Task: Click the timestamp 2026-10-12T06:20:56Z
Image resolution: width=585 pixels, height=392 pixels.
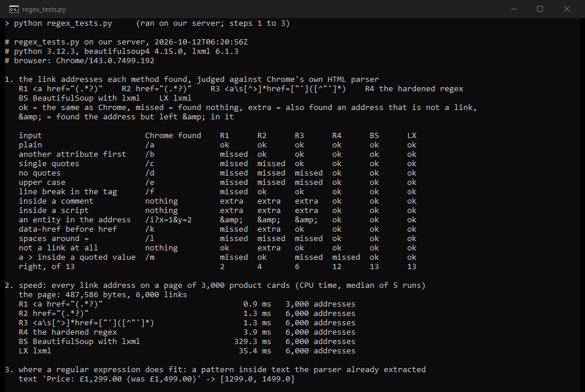Action: click(201, 42)
